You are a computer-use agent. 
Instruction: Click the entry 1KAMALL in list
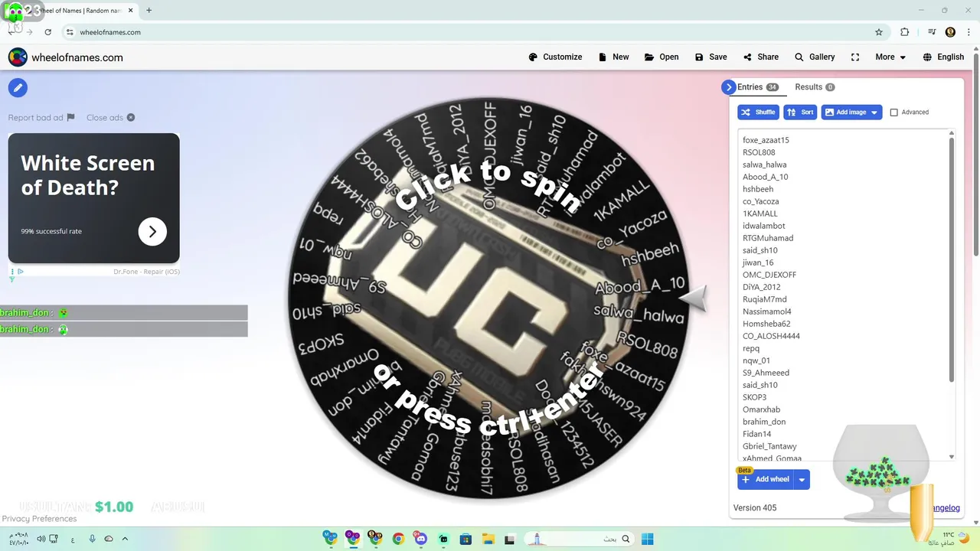point(759,214)
